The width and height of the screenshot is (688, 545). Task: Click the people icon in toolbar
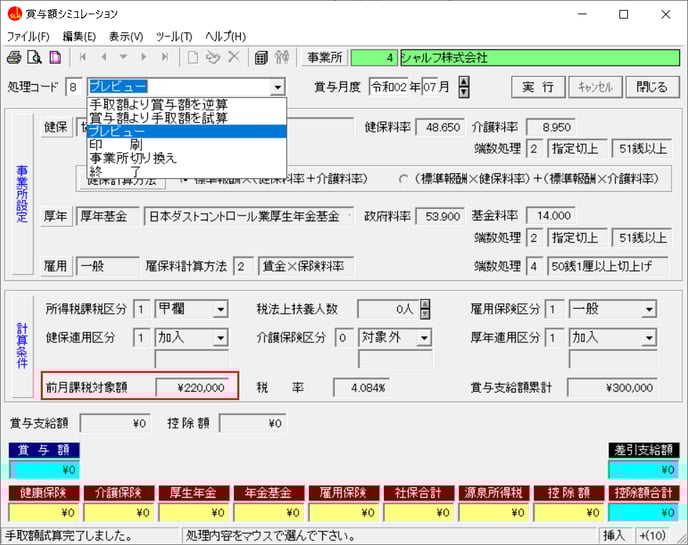[282, 57]
